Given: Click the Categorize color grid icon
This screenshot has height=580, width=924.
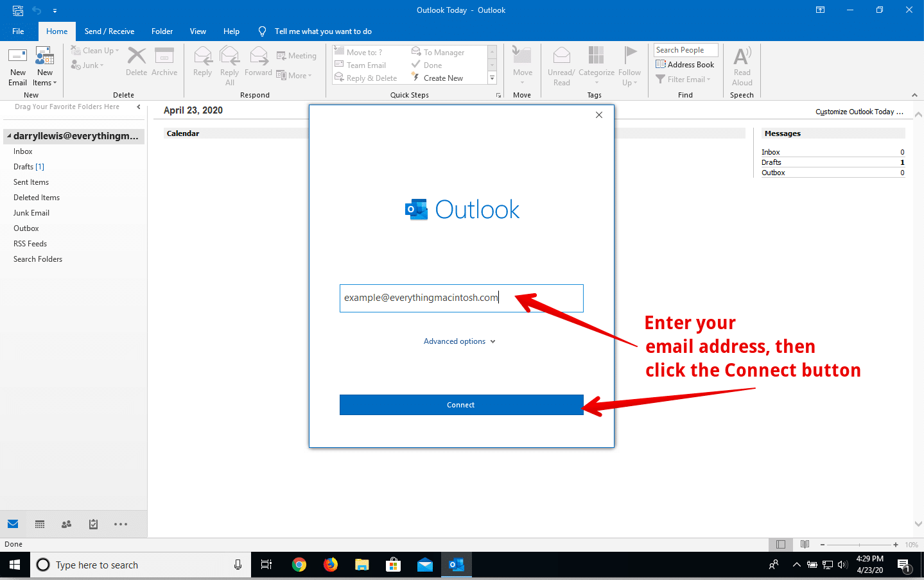Looking at the screenshot, I should click(596, 56).
